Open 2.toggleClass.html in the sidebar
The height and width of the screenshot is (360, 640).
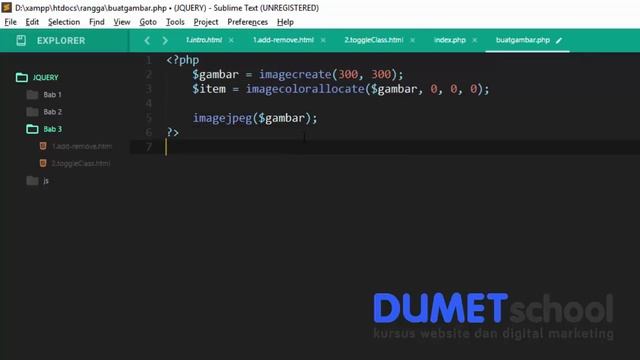click(x=81, y=163)
